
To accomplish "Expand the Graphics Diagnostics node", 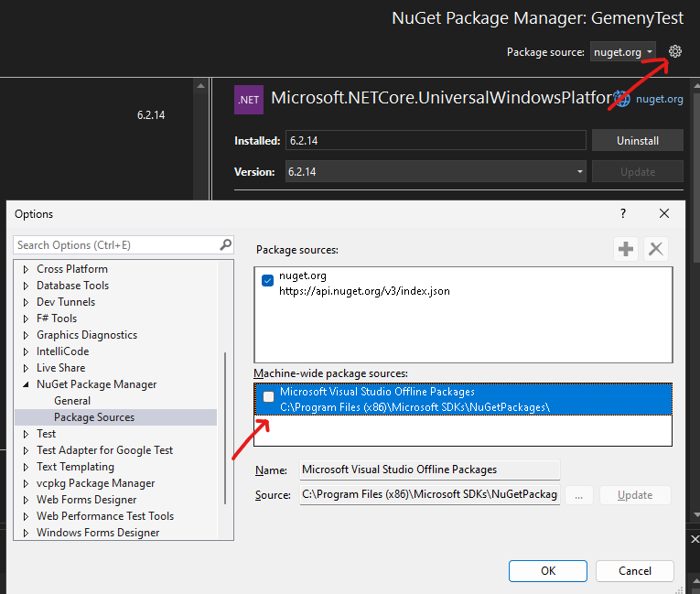I will [x=26, y=335].
